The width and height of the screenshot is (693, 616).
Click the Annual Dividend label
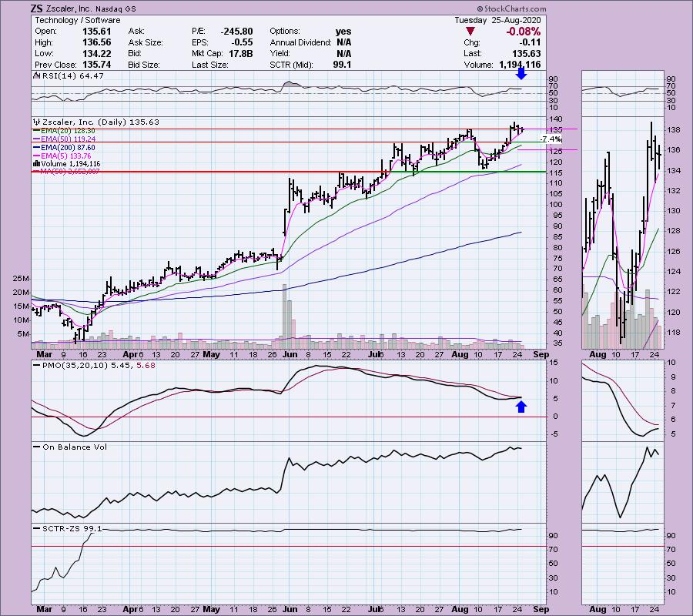[300, 42]
